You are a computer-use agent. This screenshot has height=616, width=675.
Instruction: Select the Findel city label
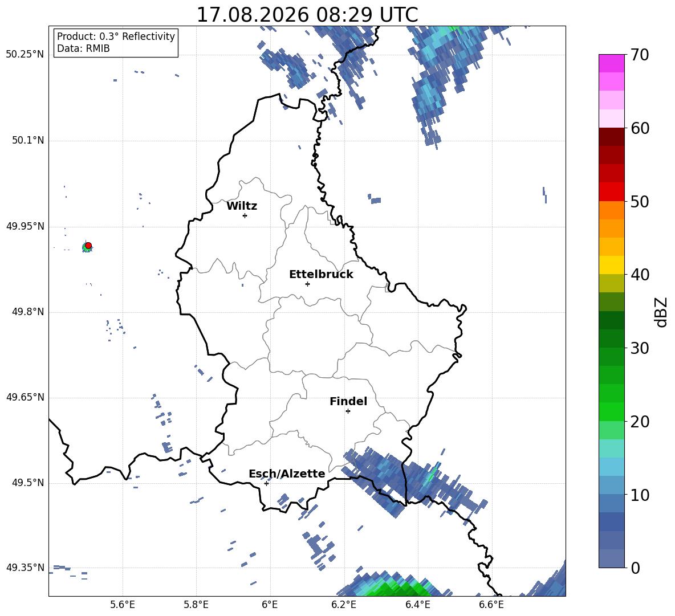pos(348,401)
